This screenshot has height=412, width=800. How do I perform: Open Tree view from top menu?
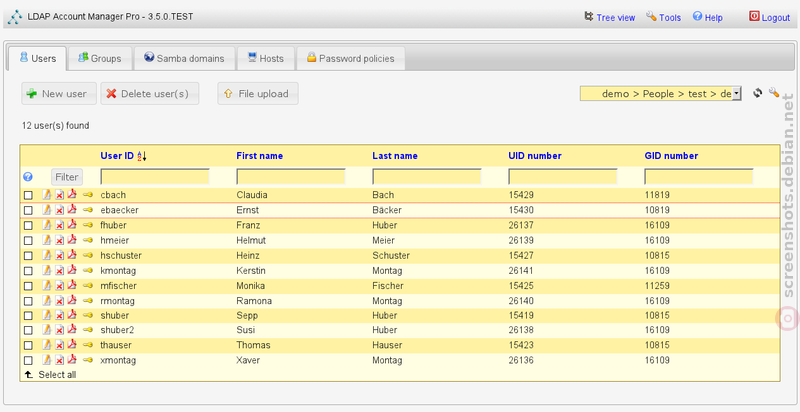click(x=610, y=17)
